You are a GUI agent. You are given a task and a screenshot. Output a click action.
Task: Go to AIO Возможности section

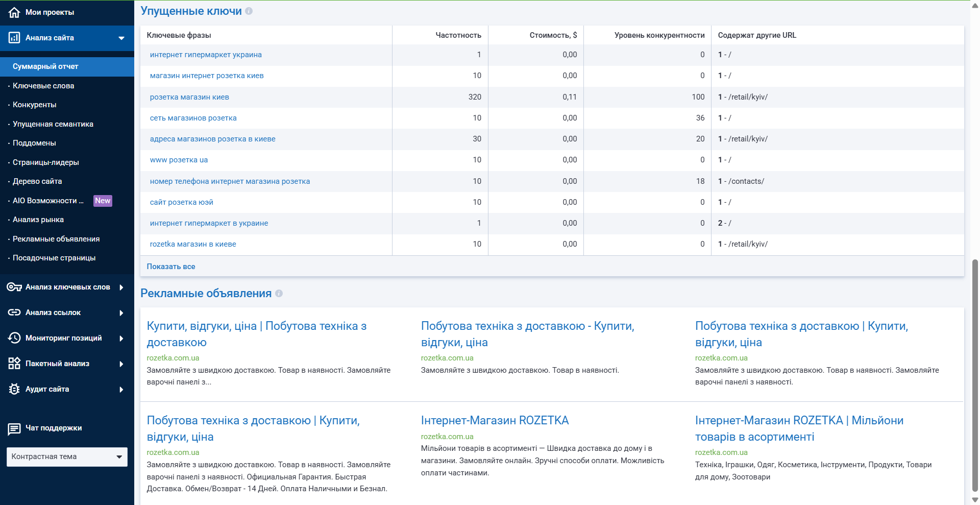point(48,201)
